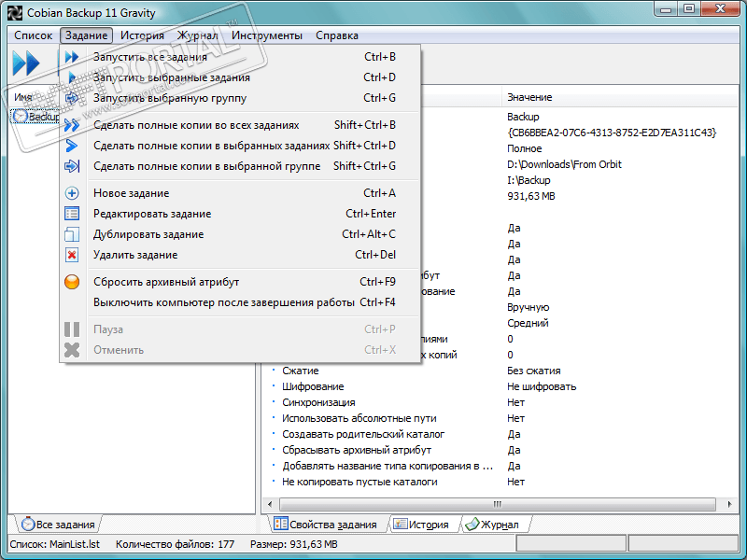Click the horizontal scrollbar left arrow
This screenshot has width=747, height=560.
[x=270, y=504]
